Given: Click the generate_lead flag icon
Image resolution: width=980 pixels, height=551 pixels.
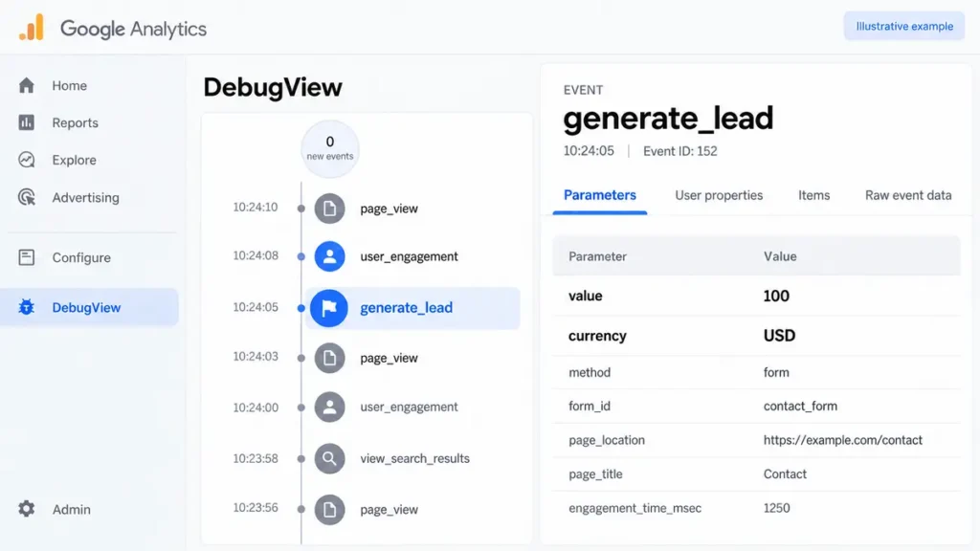Looking at the screenshot, I should coord(329,307).
